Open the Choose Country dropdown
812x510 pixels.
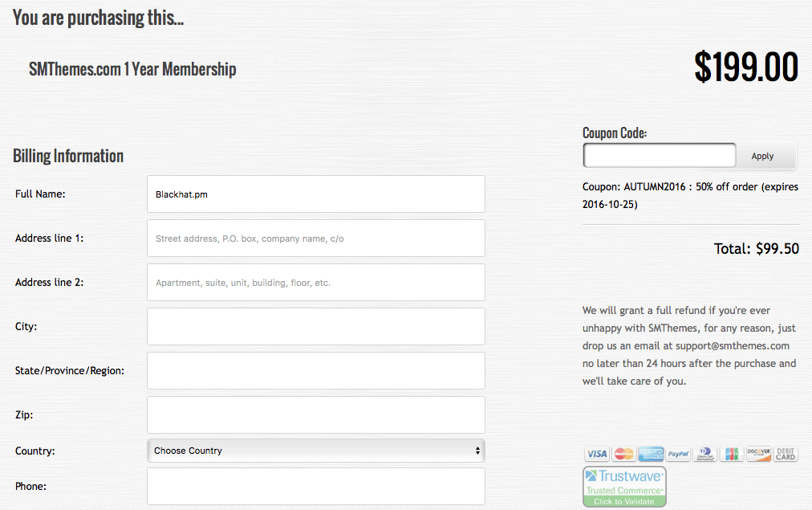[316, 451]
